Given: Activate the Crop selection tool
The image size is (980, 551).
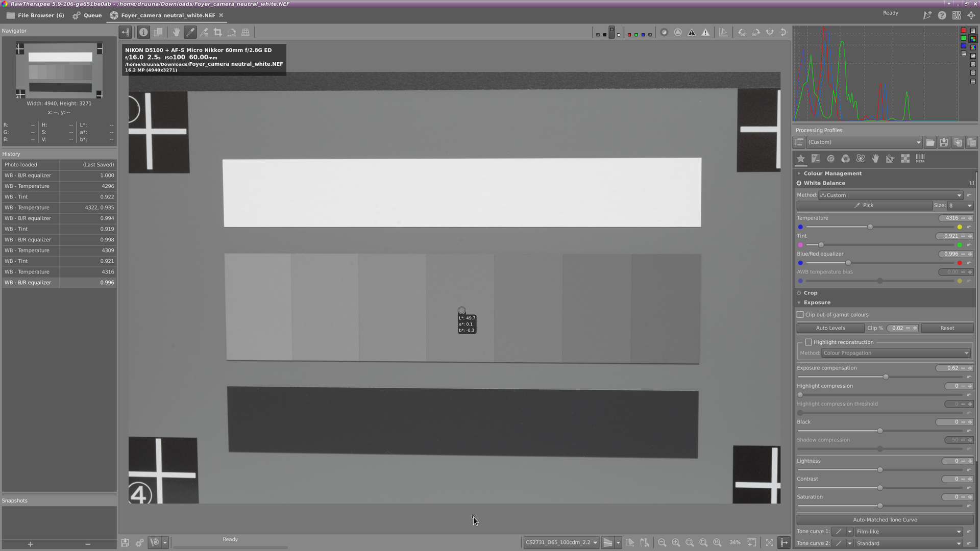Looking at the screenshot, I should pos(218,32).
